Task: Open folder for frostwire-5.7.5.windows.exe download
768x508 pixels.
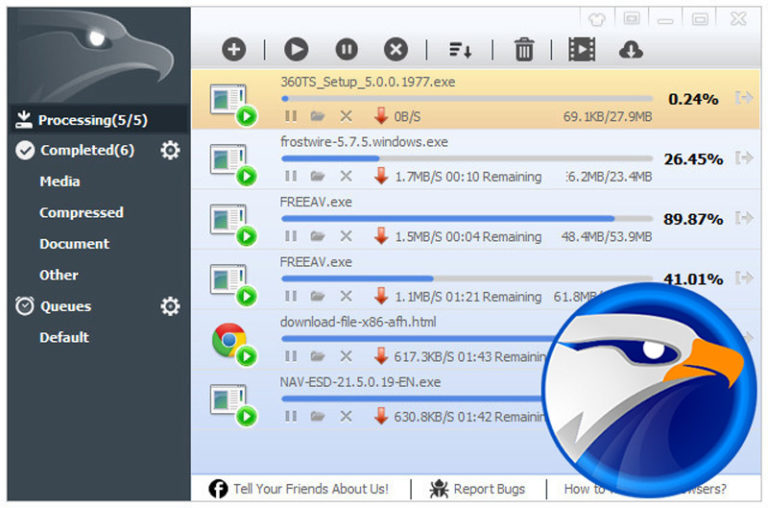Action: click(317, 177)
